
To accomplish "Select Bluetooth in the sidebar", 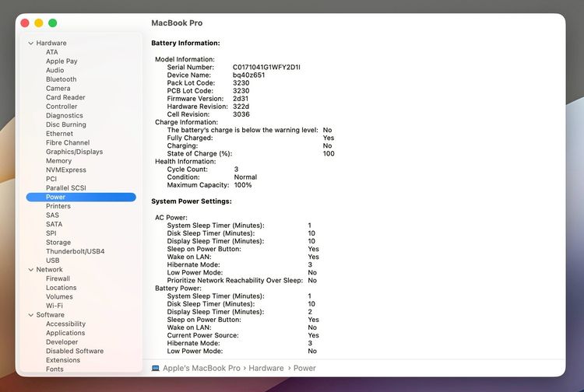I will click(x=61, y=79).
